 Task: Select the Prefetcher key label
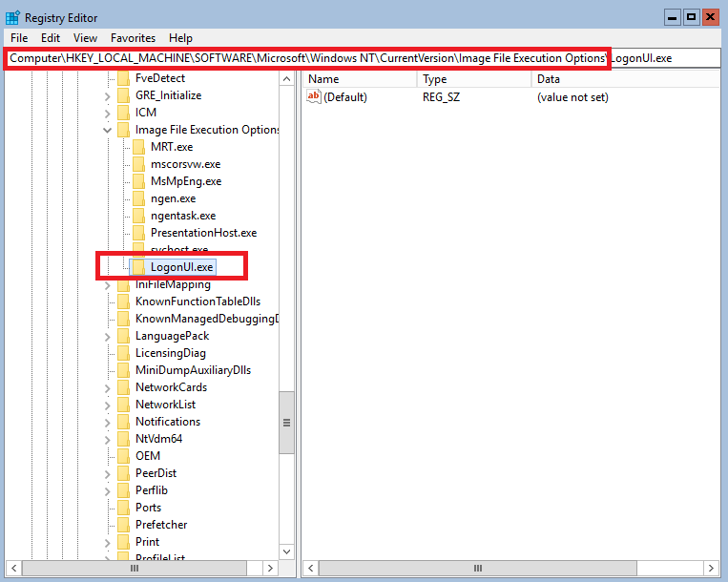point(161,525)
